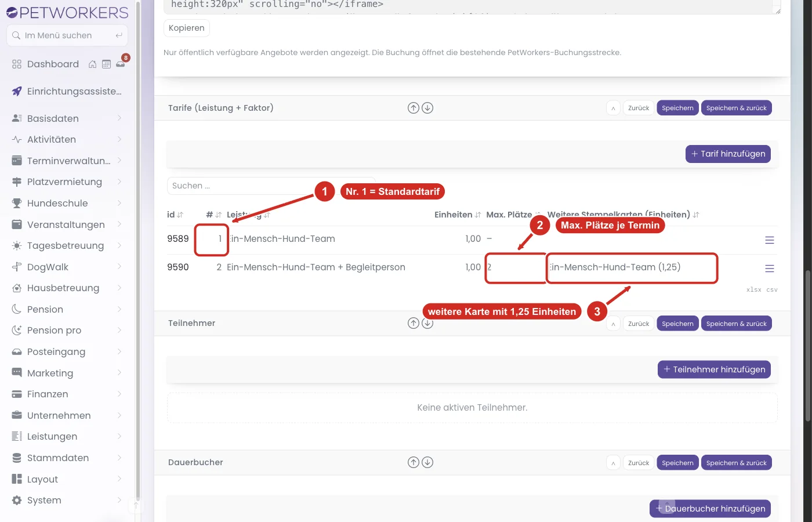The width and height of the screenshot is (812, 522).
Task: Focus the Im Menü suchen search field
Action: pyautogui.click(x=67, y=35)
